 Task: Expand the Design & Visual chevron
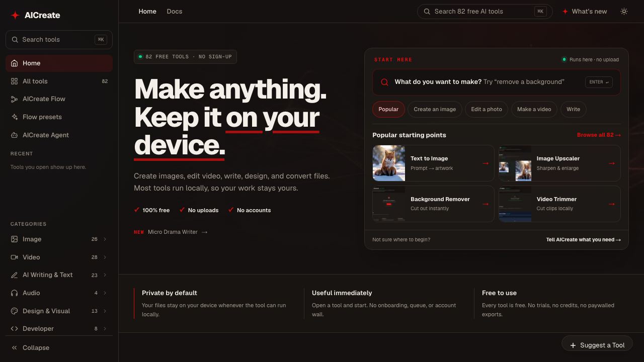click(105, 311)
